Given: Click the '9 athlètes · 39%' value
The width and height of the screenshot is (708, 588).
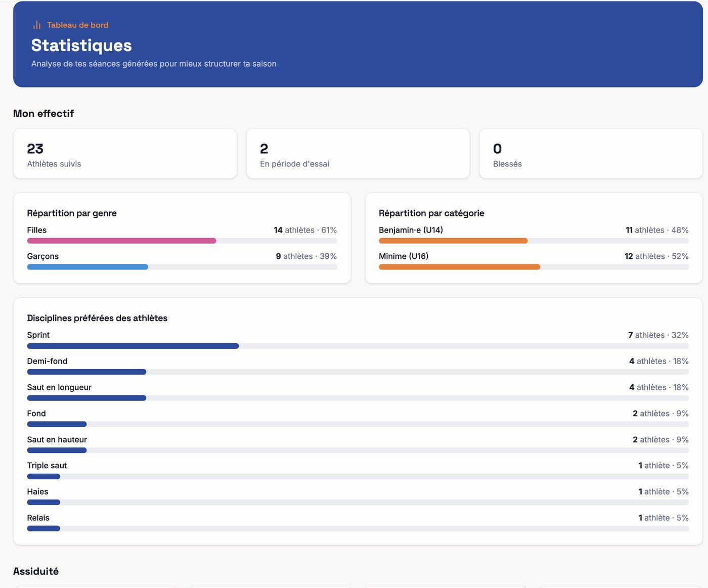Looking at the screenshot, I should click(x=306, y=256).
